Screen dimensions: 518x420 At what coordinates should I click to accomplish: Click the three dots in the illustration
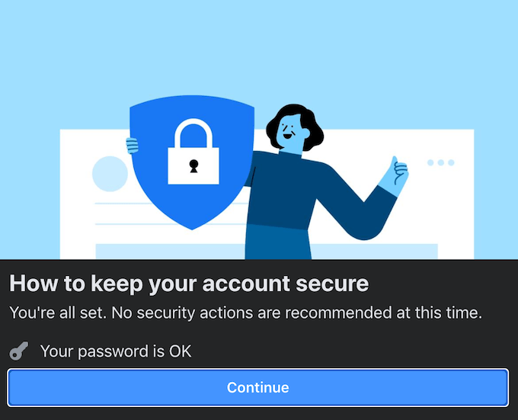[440, 163]
